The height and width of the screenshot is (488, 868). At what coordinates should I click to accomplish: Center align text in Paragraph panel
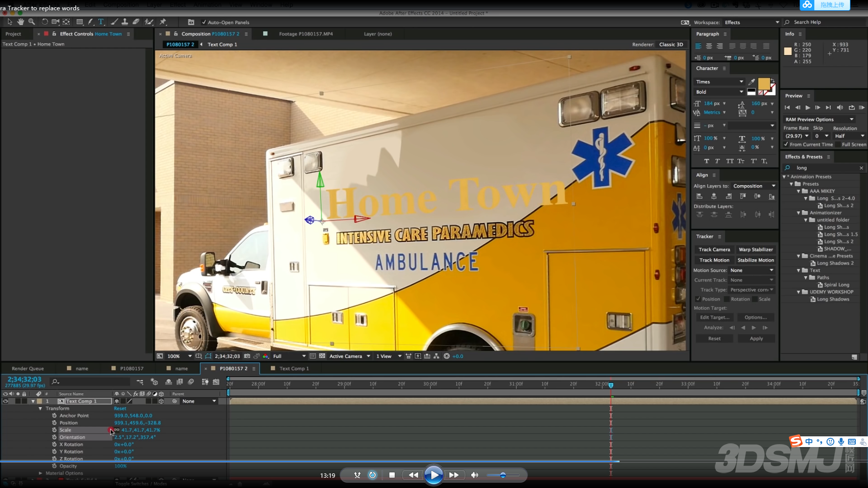point(709,46)
